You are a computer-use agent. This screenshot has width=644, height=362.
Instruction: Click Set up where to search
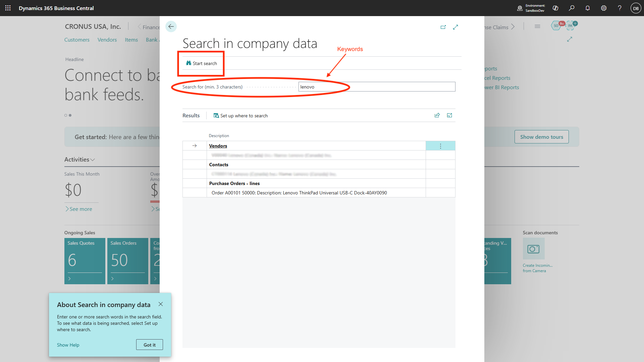240,116
